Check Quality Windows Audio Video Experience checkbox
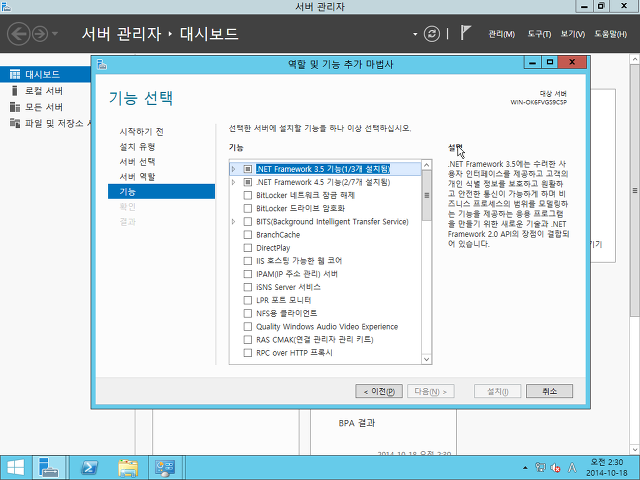Image resolution: width=640 pixels, height=480 pixels. click(x=247, y=327)
